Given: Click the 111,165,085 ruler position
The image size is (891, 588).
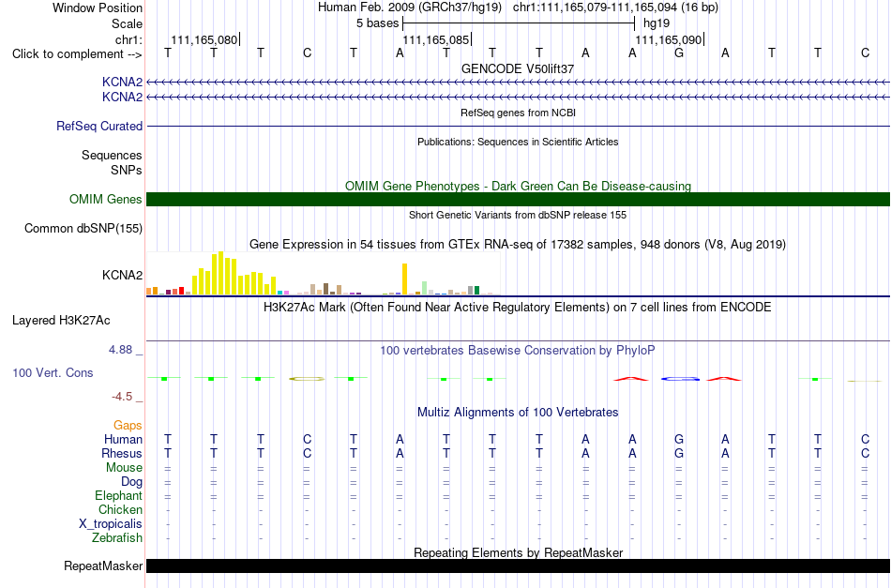Looking at the screenshot, I should (436, 39).
